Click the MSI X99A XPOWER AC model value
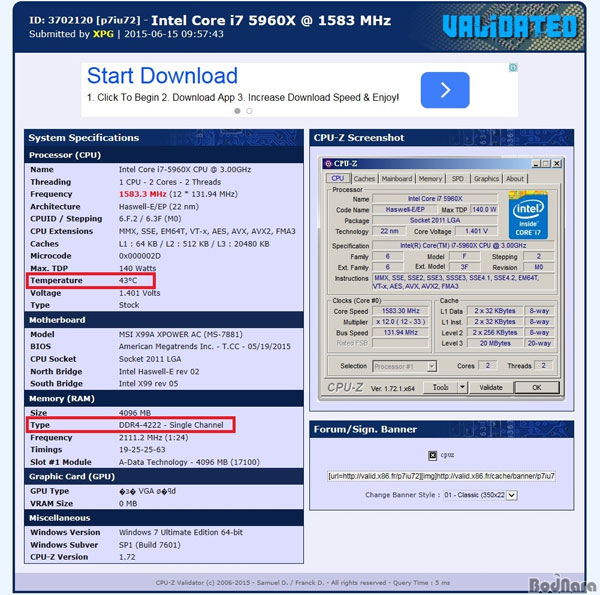Viewport: 600px width, 595px height. [x=181, y=334]
